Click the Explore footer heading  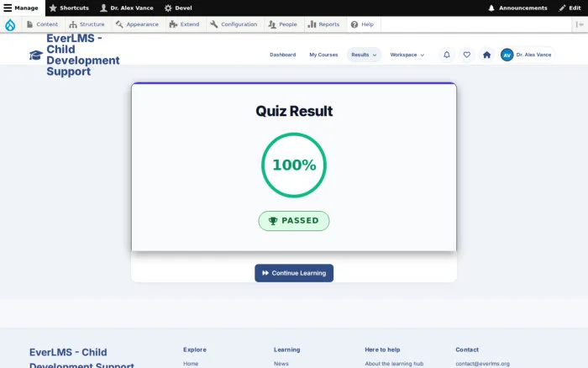pyautogui.click(x=195, y=350)
